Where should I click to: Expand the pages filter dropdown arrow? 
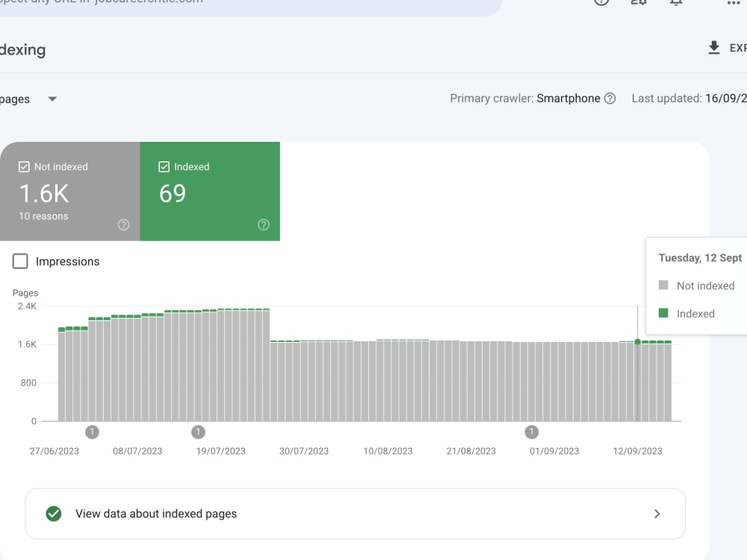pos(52,99)
